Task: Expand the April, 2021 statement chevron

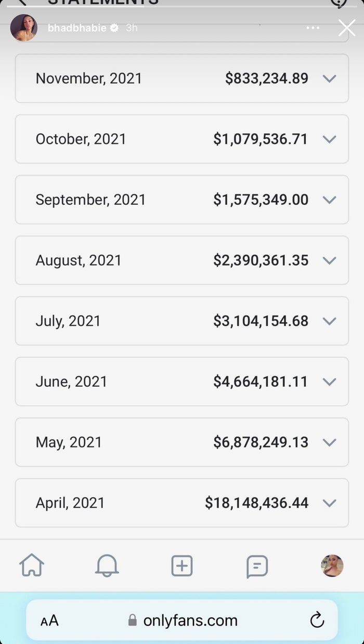Action: (x=329, y=503)
